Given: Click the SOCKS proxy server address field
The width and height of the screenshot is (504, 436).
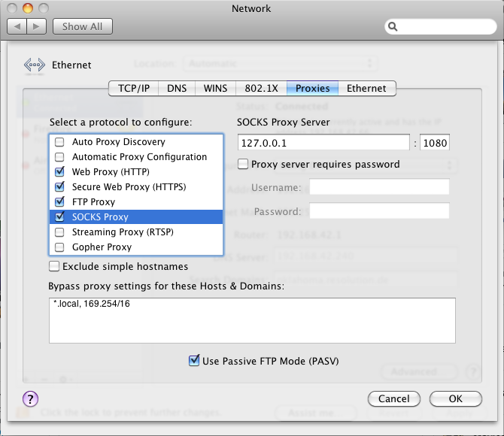Looking at the screenshot, I should [x=323, y=143].
